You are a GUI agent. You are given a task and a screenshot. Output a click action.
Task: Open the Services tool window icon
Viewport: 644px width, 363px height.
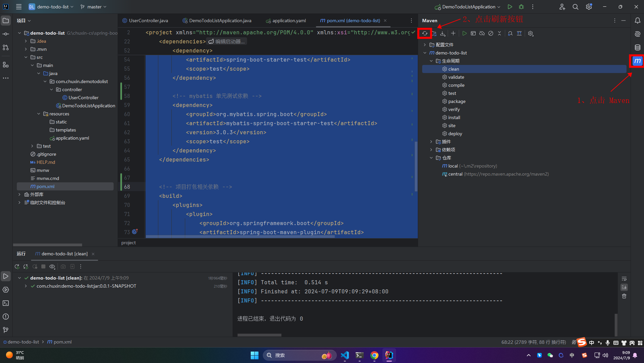click(x=6, y=290)
